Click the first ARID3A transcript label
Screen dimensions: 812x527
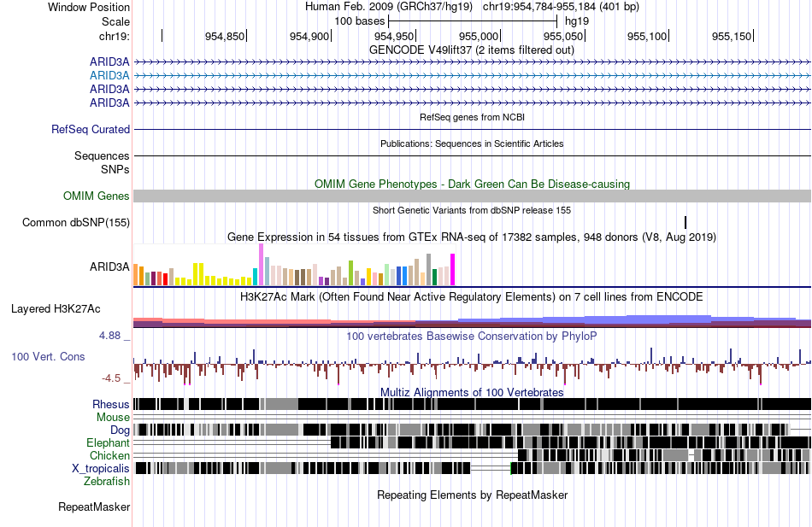point(109,62)
